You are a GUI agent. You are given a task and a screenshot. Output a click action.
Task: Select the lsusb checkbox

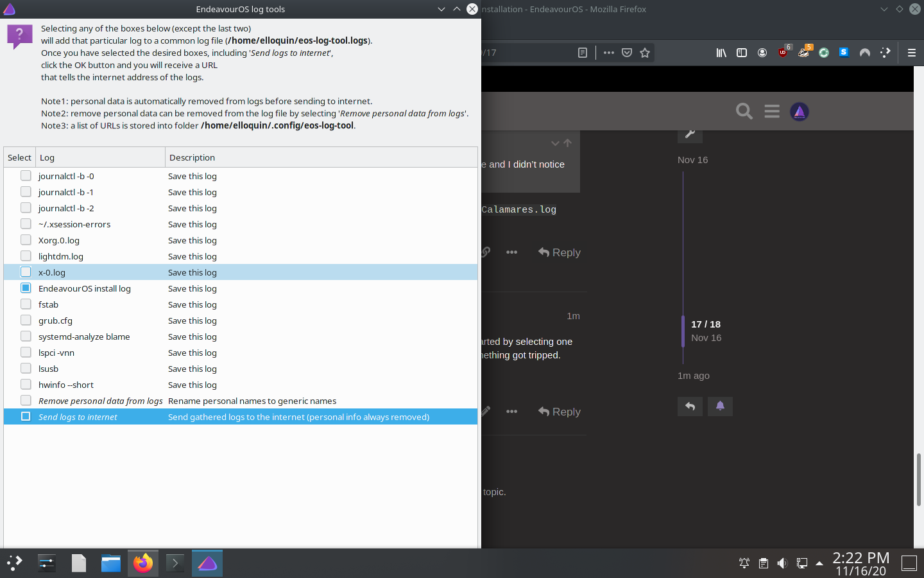26,368
